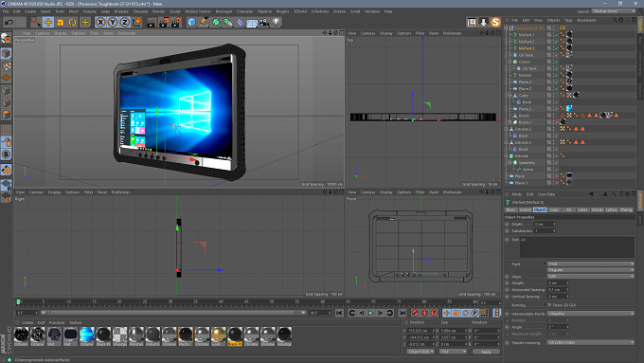Toggle the Z axis lock
The width and height of the screenshot is (644, 363).
point(124,22)
